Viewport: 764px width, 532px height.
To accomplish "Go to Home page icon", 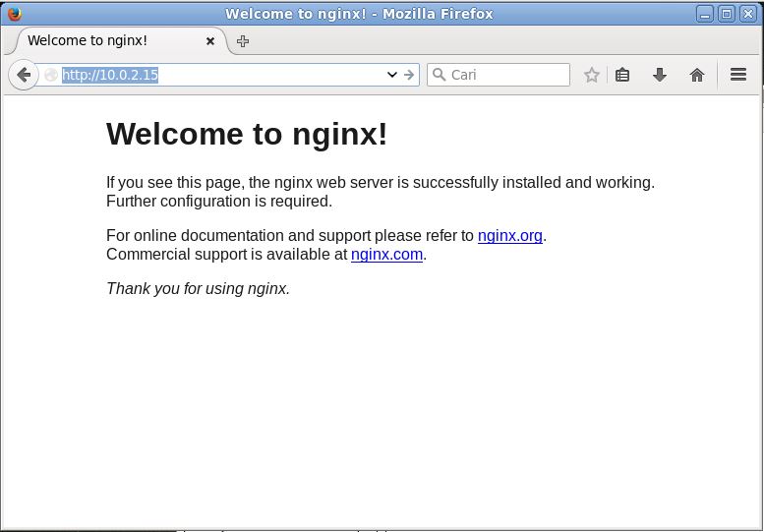I will pos(697,75).
